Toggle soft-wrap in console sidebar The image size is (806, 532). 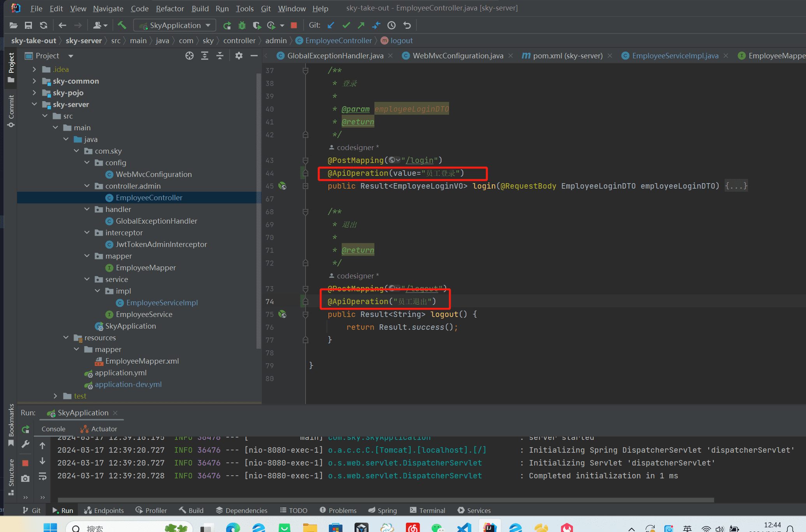pos(42,476)
